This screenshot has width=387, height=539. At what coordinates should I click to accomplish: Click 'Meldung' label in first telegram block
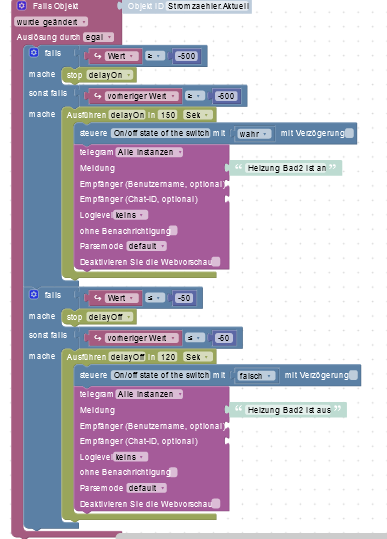tap(97, 168)
